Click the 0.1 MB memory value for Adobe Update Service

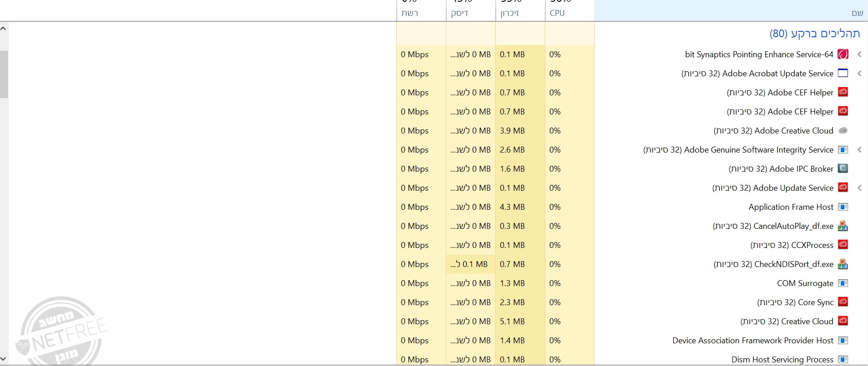(512, 188)
